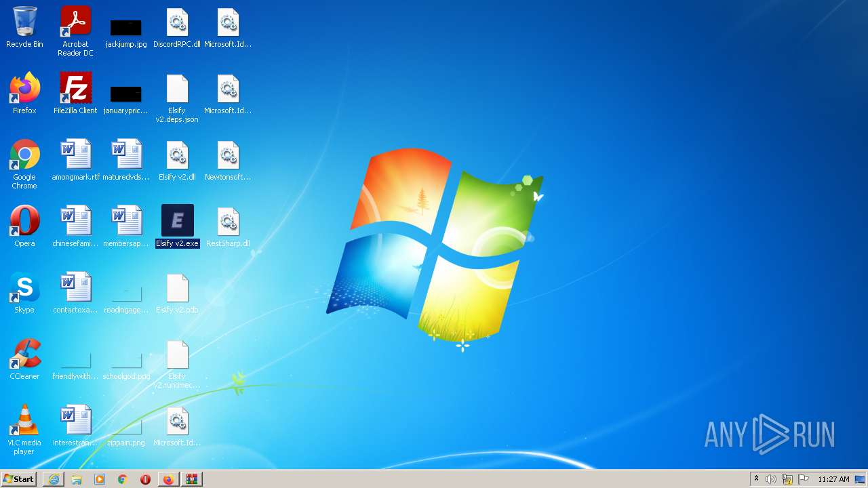Launch Windows Media Player from taskbar
The width and height of the screenshot is (868, 488).
tap(100, 479)
